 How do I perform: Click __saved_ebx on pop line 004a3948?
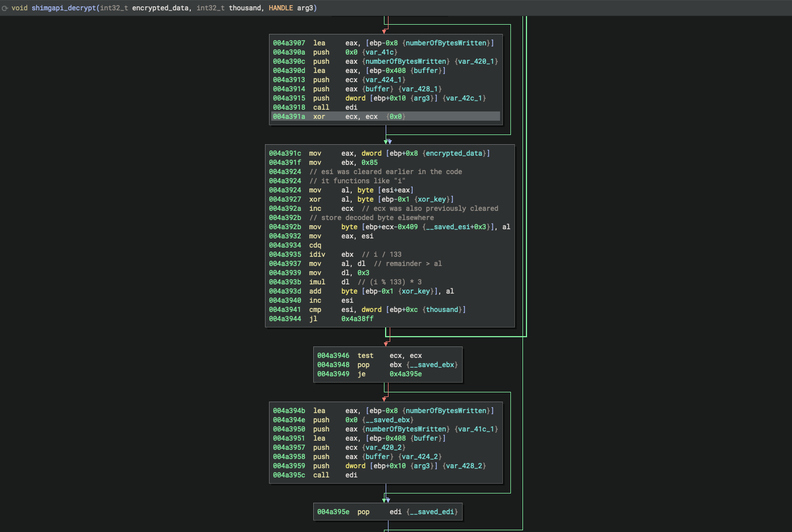point(432,365)
